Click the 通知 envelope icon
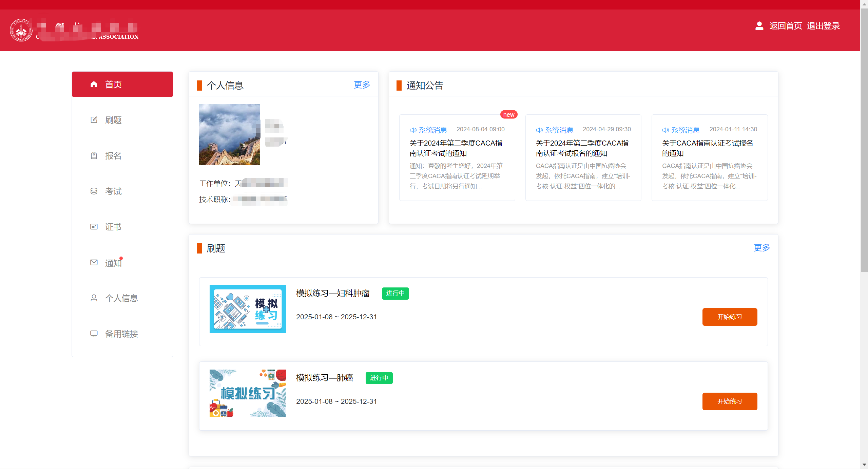The height and width of the screenshot is (469, 868). 94,262
